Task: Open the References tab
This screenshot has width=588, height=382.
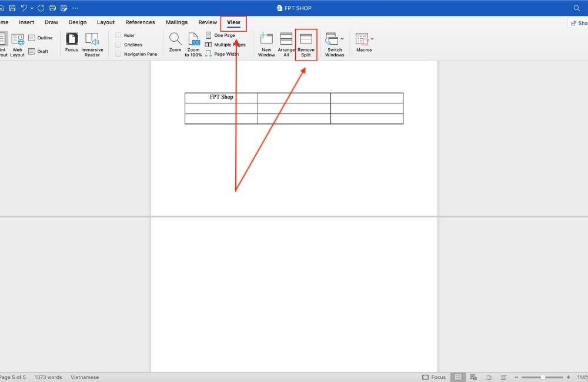Action: click(141, 22)
